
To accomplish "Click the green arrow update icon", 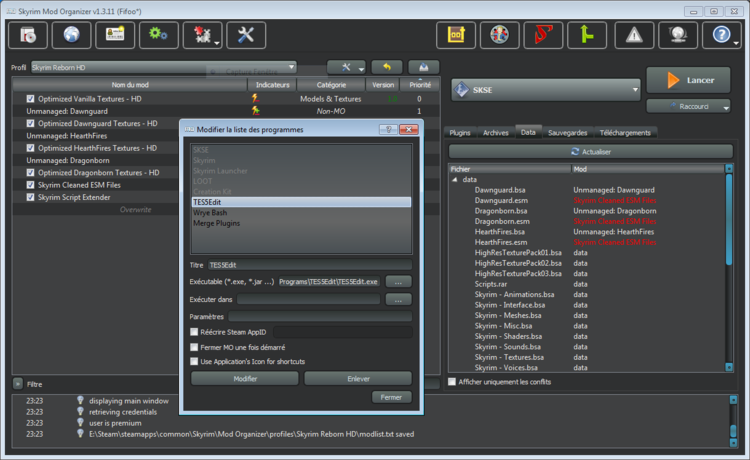I will [x=587, y=35].
